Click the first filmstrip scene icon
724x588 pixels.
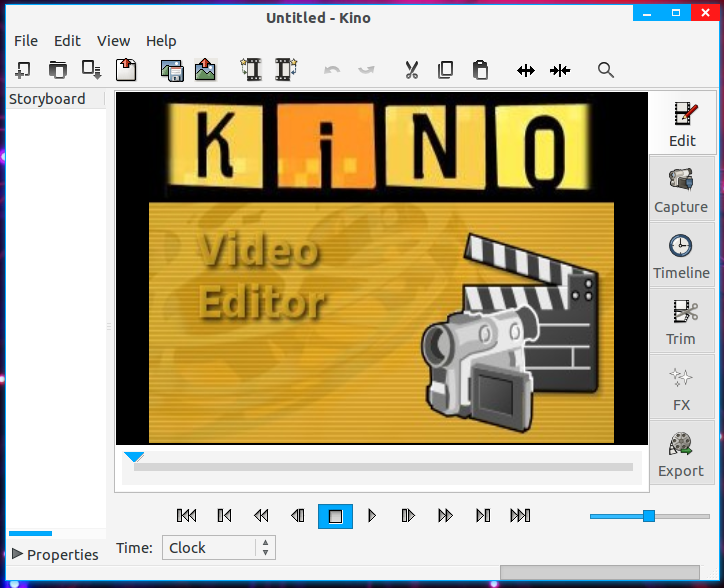[x=251, y=70]
